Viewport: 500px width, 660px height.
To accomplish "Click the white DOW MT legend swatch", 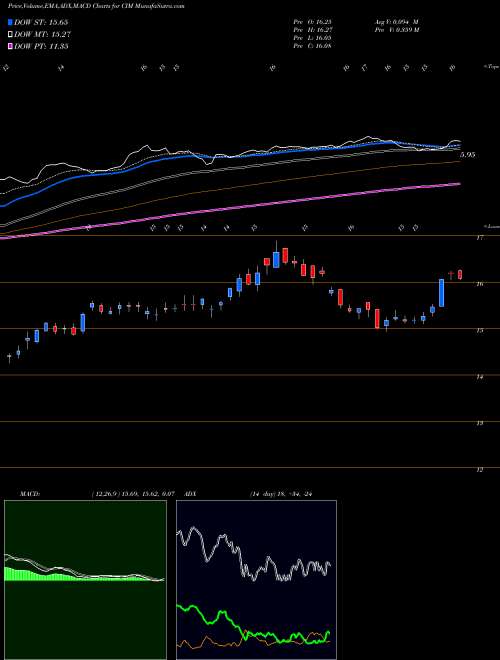I will coord(11,35).
